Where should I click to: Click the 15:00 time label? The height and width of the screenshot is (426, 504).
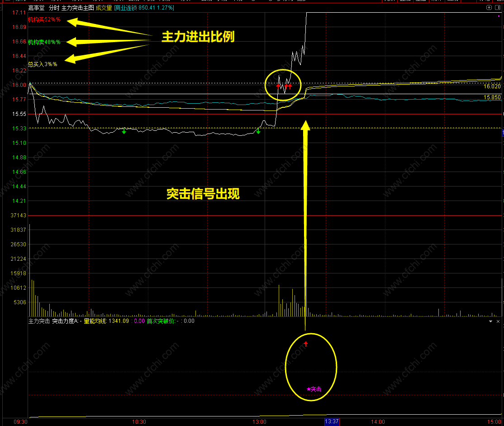click(x=494, y=422)
